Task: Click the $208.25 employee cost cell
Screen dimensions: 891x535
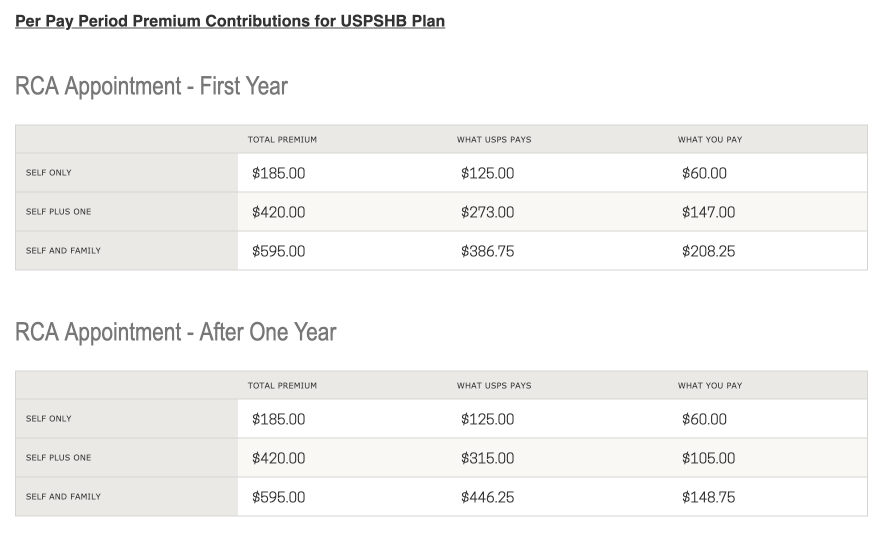Action: (708, 251)
